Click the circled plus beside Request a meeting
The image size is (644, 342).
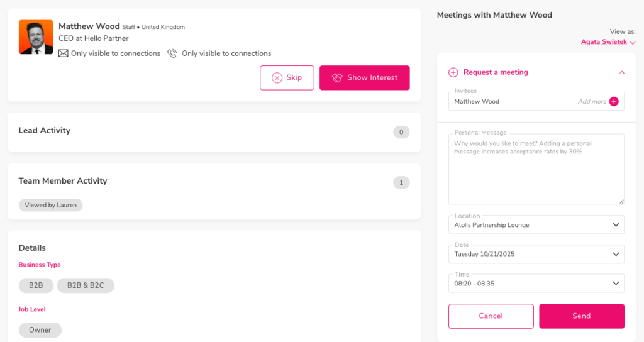point(453,72)
